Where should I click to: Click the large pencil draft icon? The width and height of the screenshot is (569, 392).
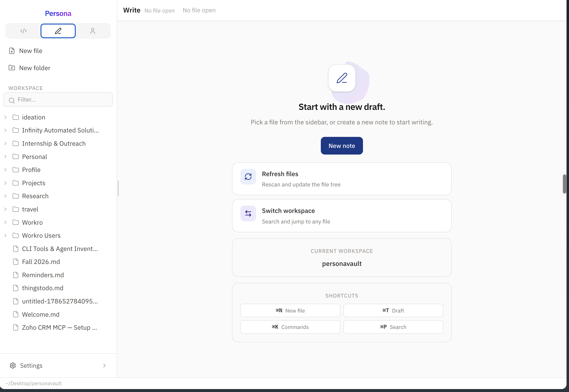click(x=342, y=78)
